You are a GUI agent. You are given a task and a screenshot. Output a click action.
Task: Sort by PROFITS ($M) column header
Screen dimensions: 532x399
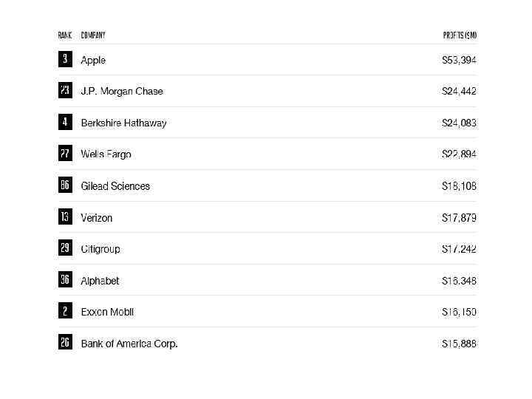(460, 35)
